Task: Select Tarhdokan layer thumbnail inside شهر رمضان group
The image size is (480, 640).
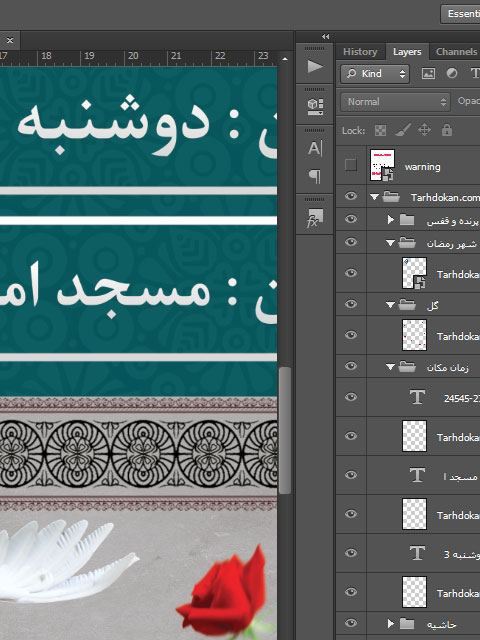Action: pos(414,273)
